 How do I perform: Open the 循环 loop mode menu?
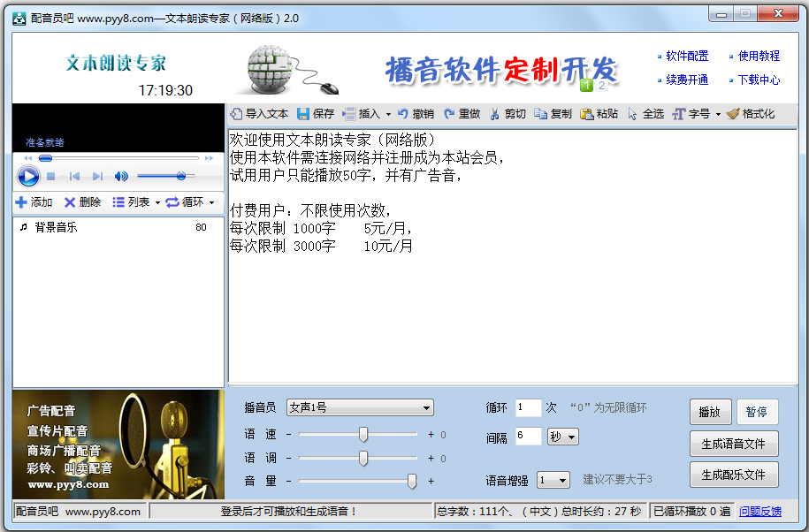[x=190, y=202]
